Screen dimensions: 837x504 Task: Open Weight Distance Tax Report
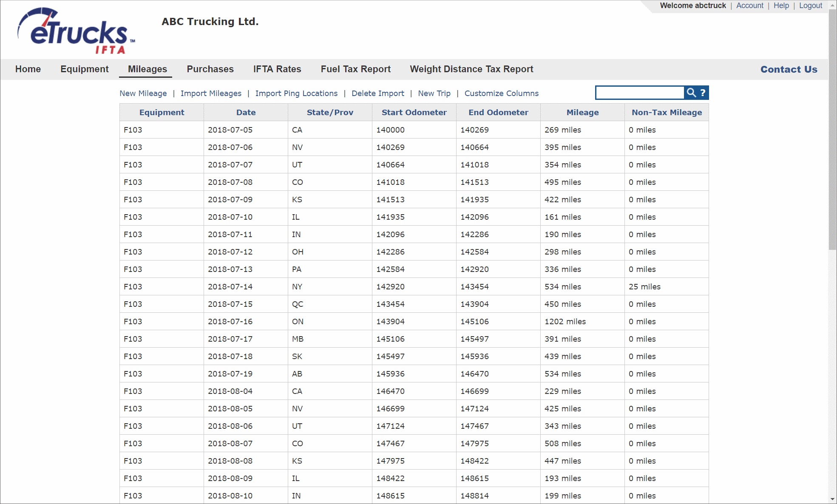471,69
